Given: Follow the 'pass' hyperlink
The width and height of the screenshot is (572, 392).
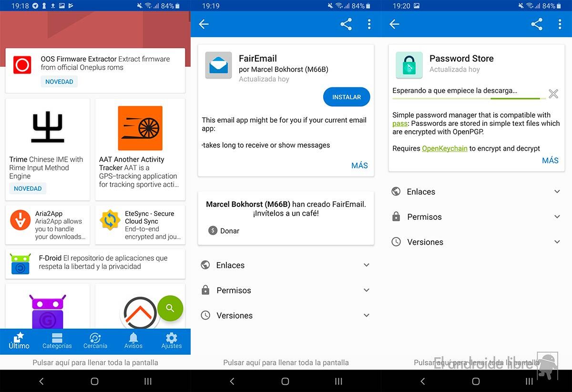Looking at the screenshot, I should point(400,124).
